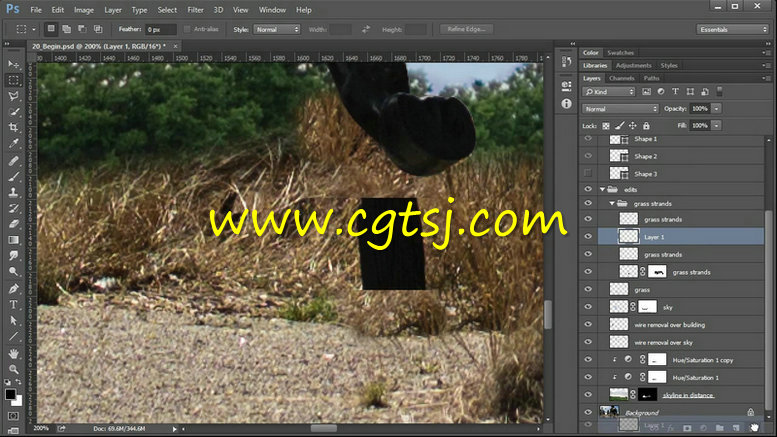The width and height of the screenshot is (777, 437).
Task: Select the Horizontal Type tool
Action: point(13,305)
